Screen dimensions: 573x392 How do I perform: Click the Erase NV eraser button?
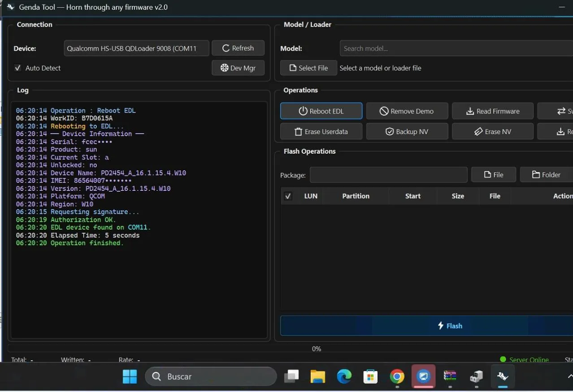point(492,132)
